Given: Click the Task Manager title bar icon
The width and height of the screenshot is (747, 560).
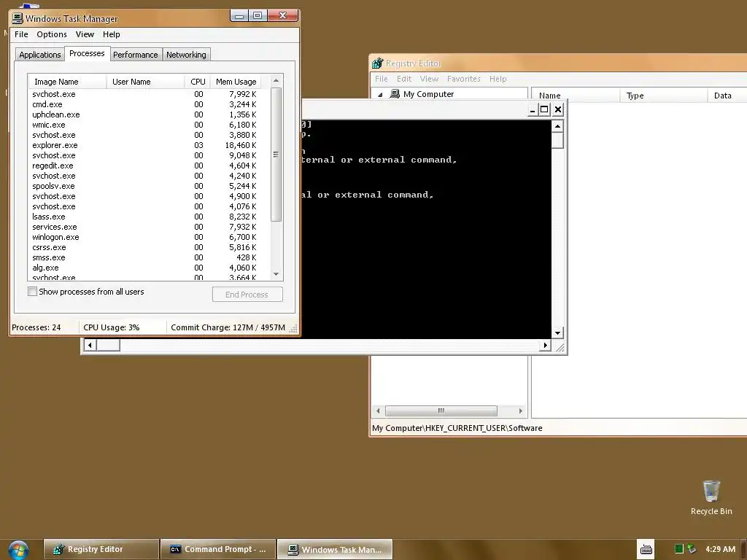Looking at the screenshot, I should tap(18, 18).
